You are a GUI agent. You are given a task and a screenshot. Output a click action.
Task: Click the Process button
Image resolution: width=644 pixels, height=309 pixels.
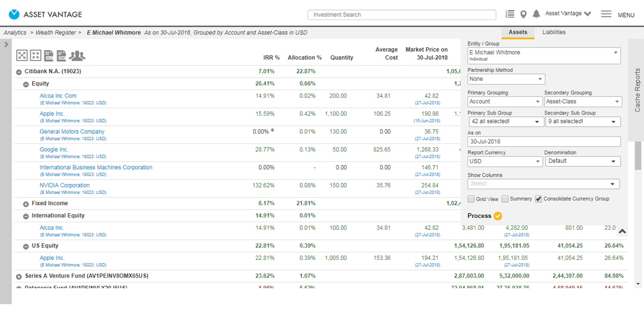(485, 216)
